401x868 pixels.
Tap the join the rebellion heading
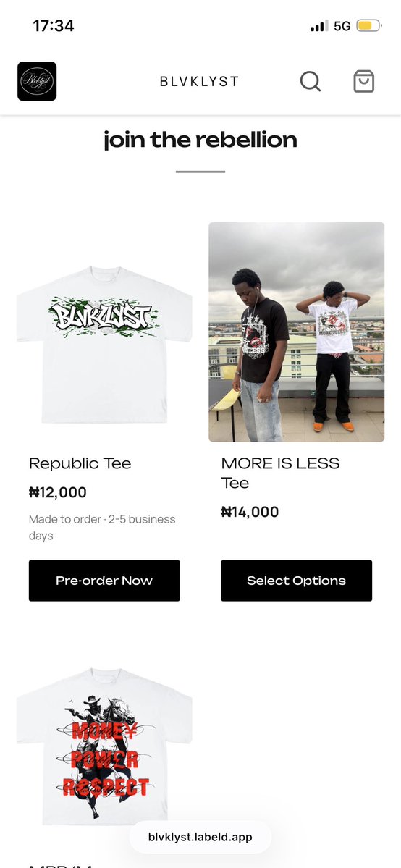pyautogui.click(x=200, y=140)
